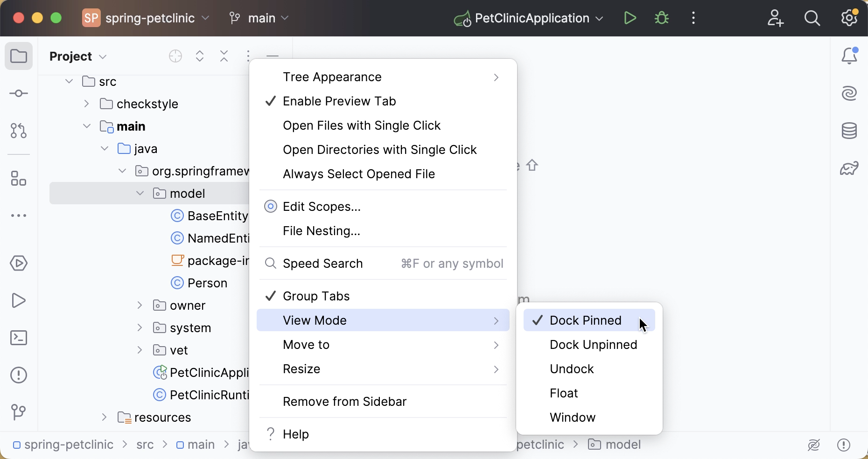Click the Debug bug icon

[662, 18]
